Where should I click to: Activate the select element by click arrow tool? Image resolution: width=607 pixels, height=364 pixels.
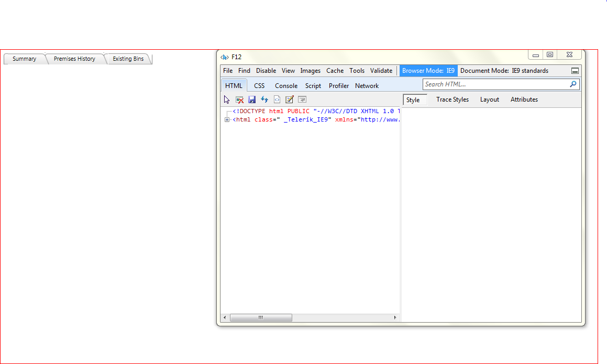(227, 100)
